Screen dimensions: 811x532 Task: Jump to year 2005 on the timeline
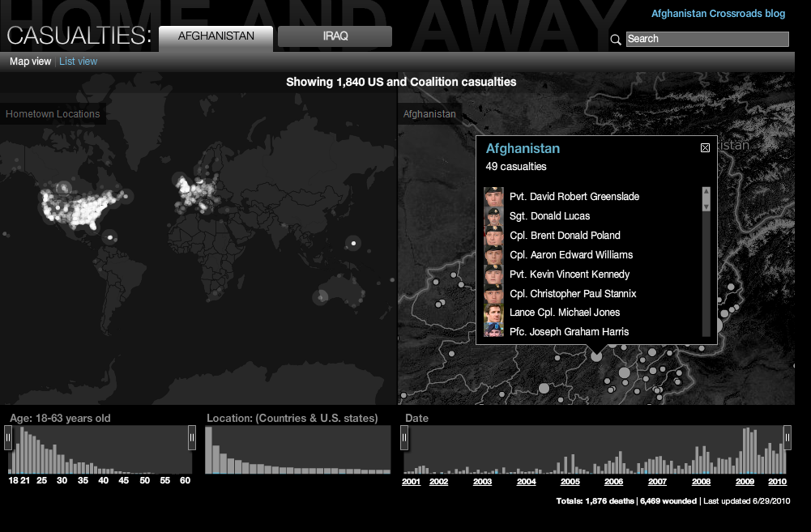[570, 482]
